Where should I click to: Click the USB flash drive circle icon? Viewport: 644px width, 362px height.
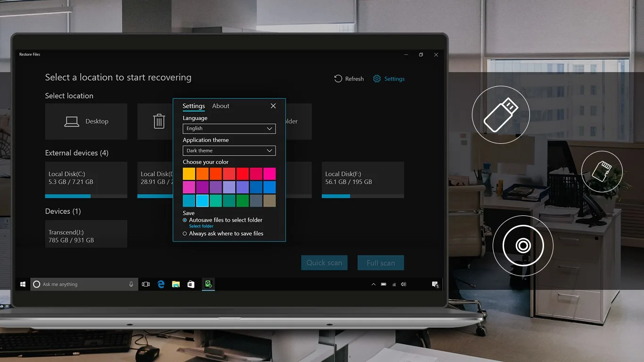tap(501, 115)
